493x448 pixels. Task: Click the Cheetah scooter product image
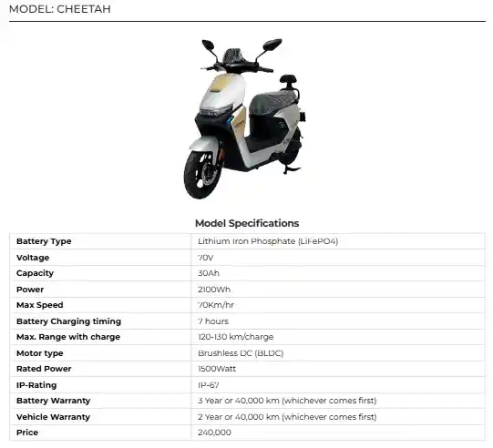click(x=244, y=118)
